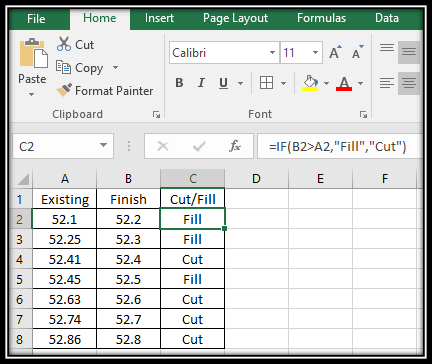Toggle Bold formatting
The image size is (432, 364).
pos(179,83)
